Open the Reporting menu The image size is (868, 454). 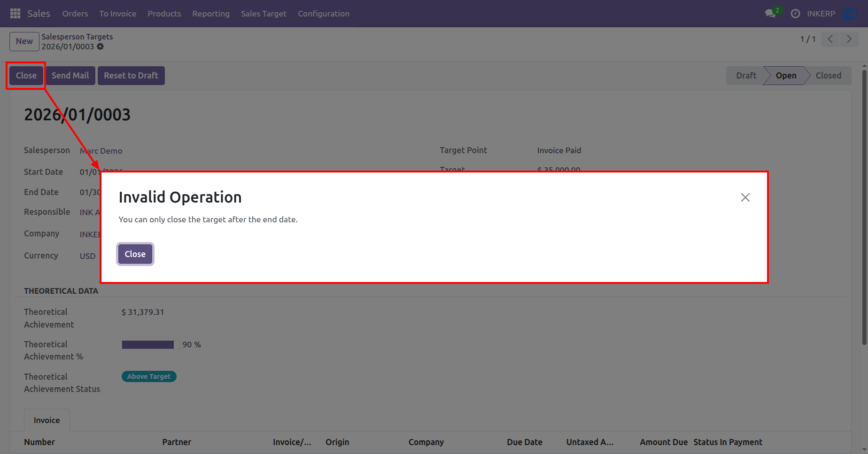[211, 14]
